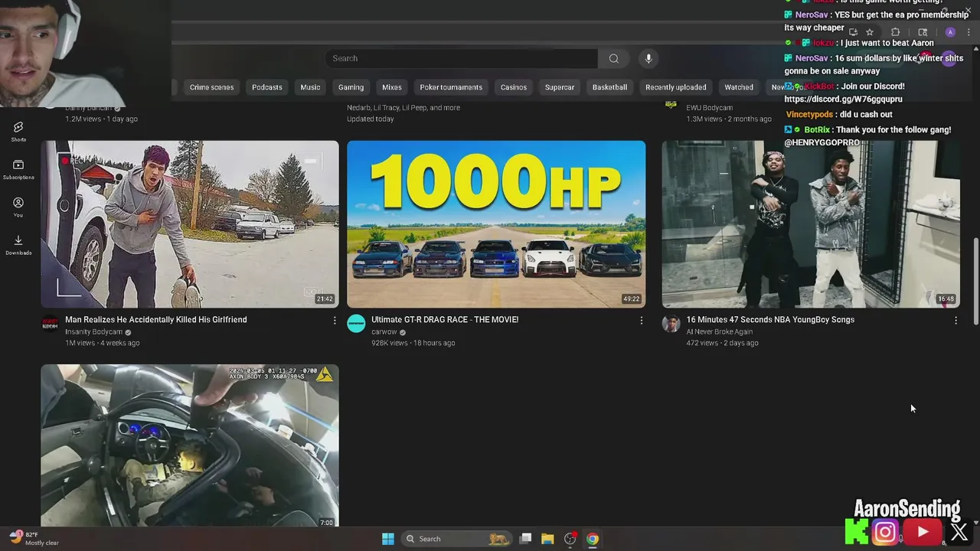This screenshot has width=980, height=551.
Task: Click the Chrome install app icon
Action: pyautogui.click(x=853, y=32)
